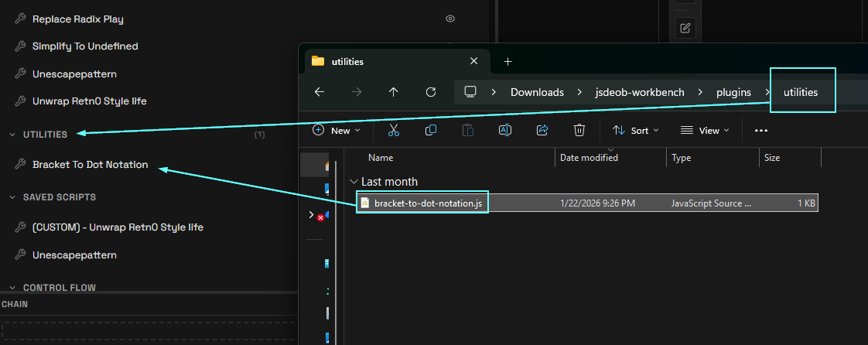Screen dimensions: 868x345
Task: Click the wrench icon beside Bracket To Dot Notation
Action: (20, 165)
